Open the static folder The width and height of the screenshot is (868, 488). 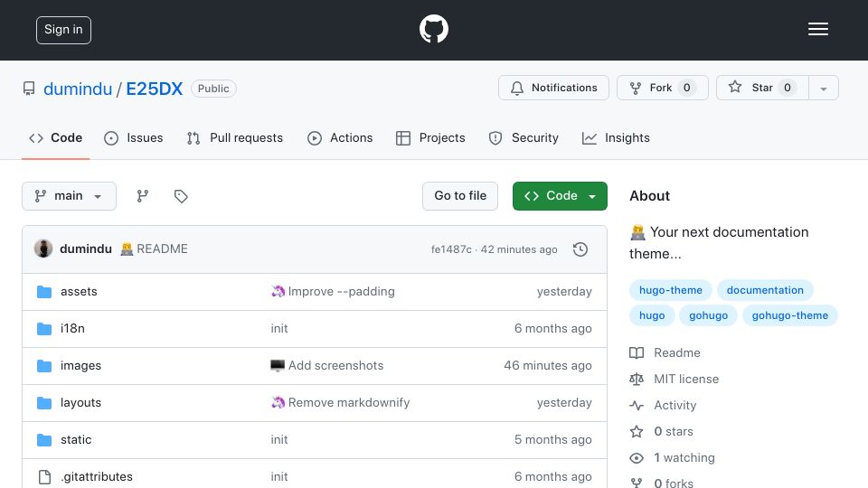[x=76, y=440]
